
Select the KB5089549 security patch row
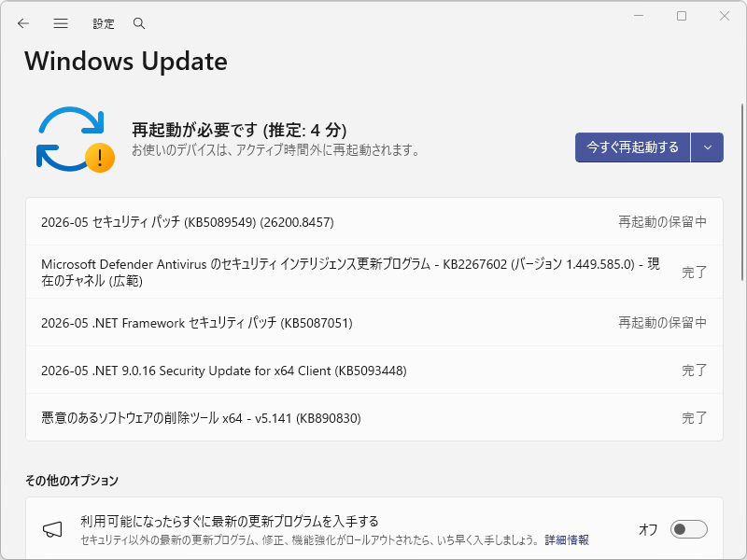[x=374, y=222]
